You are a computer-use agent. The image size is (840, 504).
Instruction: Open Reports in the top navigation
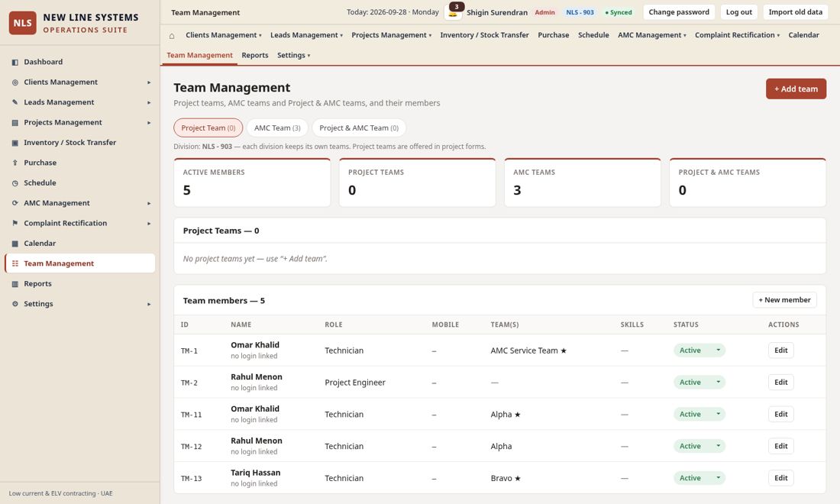[x=255, y=55]
